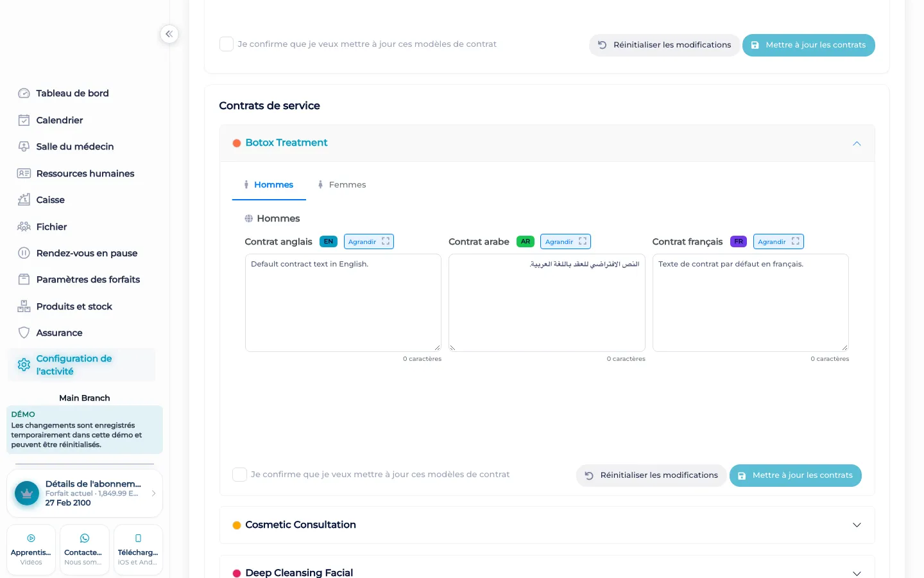Click the Contrats de service heading
The width and height of the screenshot is (924, 578).
pos(269,106)
